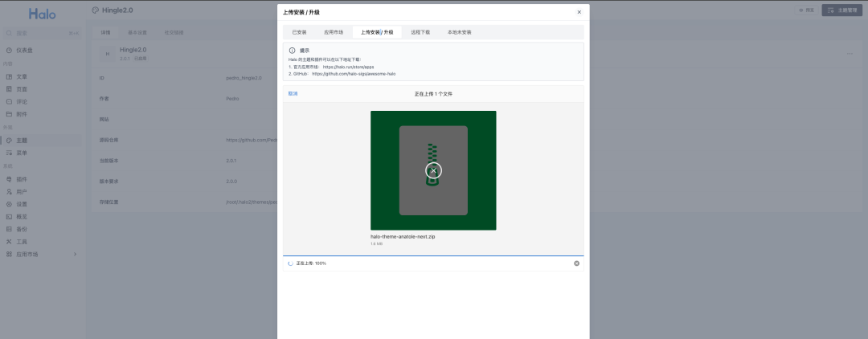This screenshot has width=868, height=339.
Task: Click the 评论 comments icon in sidebar
Action: pyautogui.click(x=9, y=102)
